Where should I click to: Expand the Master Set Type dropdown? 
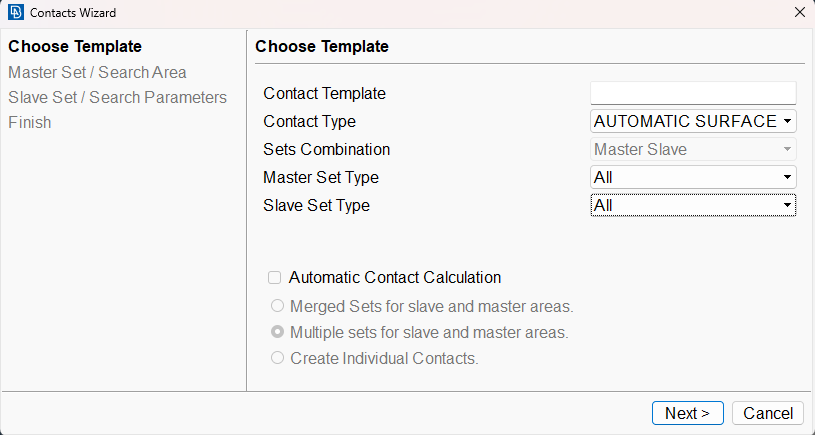click(x=693, y=177)
